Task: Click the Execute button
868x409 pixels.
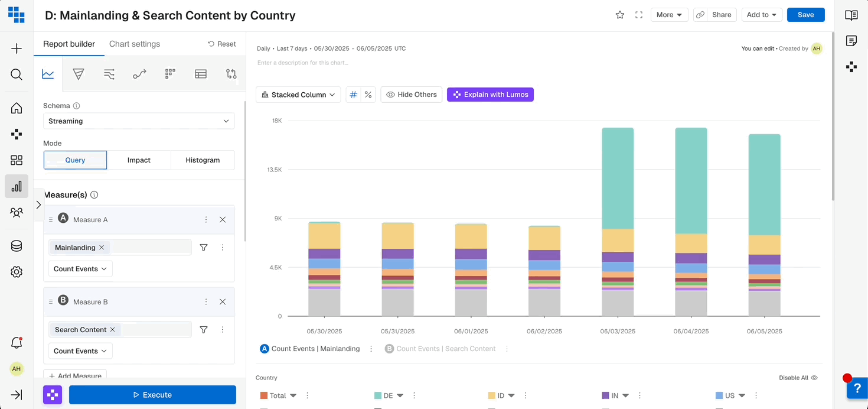Action: 152,395
